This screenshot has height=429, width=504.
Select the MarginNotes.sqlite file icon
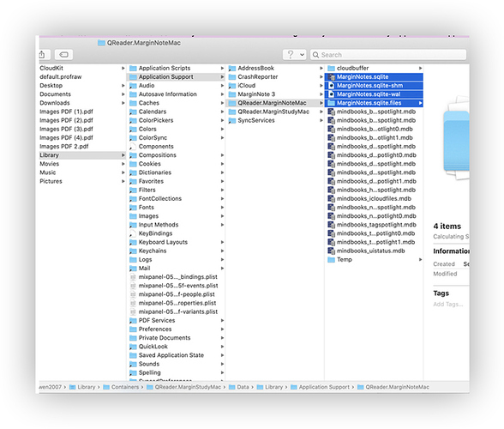[x=332, y=77]
